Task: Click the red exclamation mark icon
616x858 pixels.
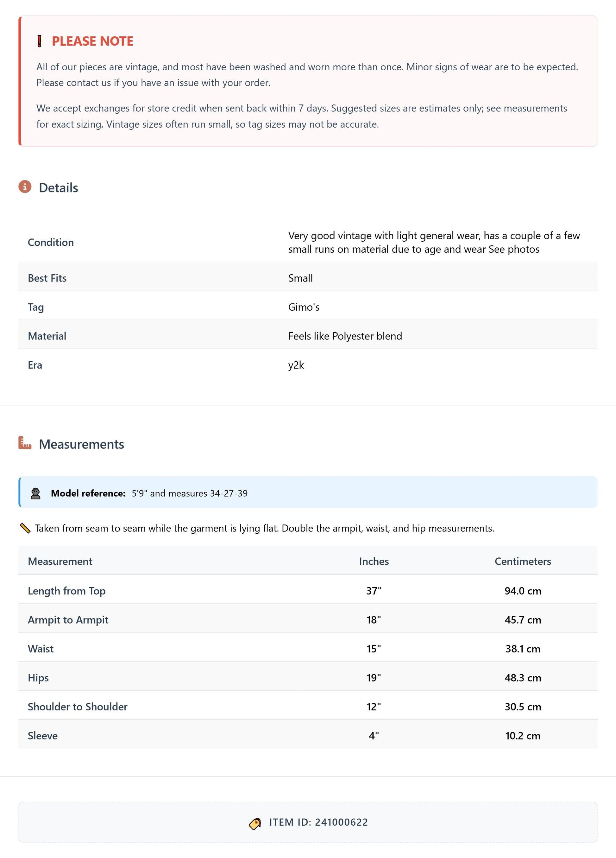Action: coord(39,41)
